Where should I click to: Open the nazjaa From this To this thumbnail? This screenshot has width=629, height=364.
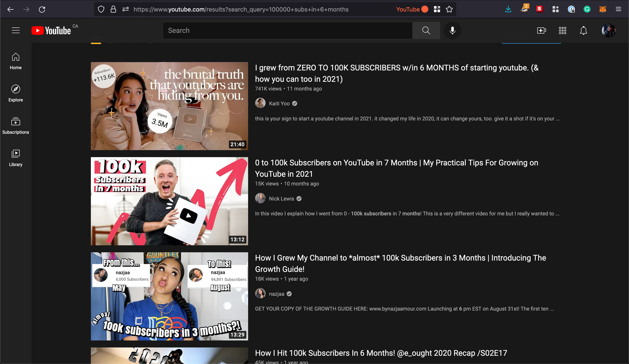170,296
